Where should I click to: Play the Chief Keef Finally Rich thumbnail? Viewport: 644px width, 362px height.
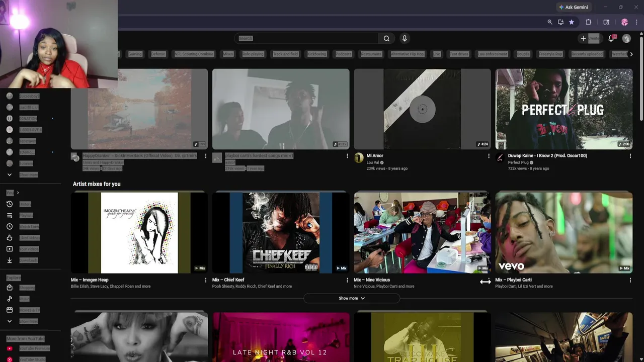(x=281, y=233)
